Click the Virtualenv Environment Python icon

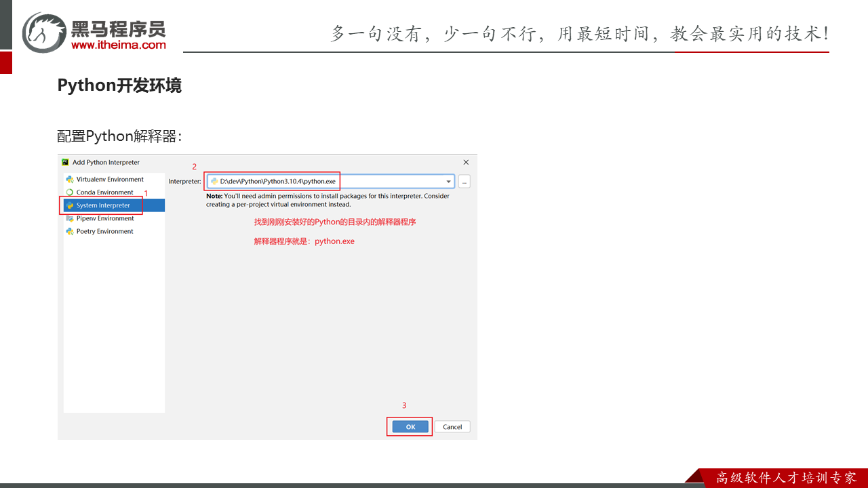[x=69, y=180]
